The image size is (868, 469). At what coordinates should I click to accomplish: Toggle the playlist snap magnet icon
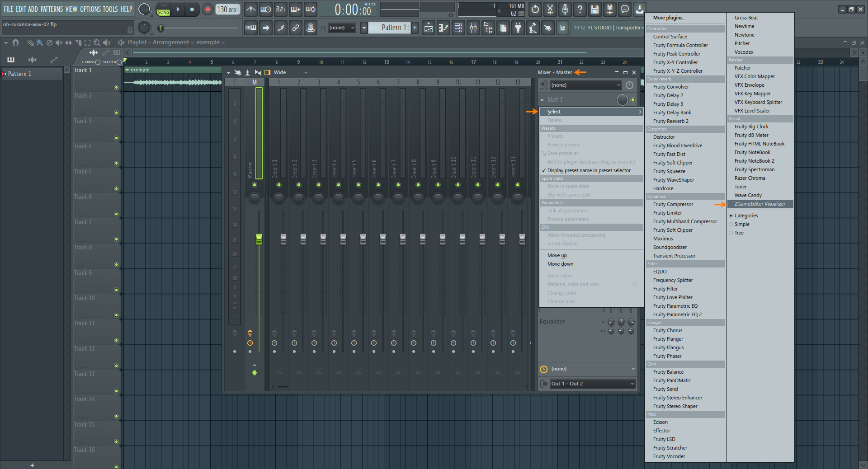16,42
